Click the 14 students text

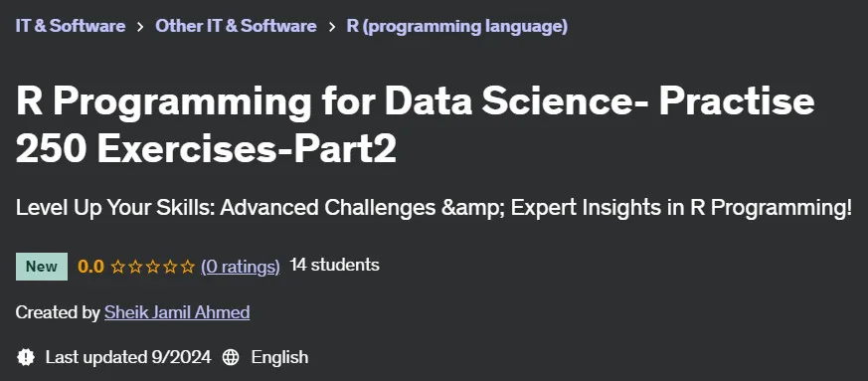point(334,265)
